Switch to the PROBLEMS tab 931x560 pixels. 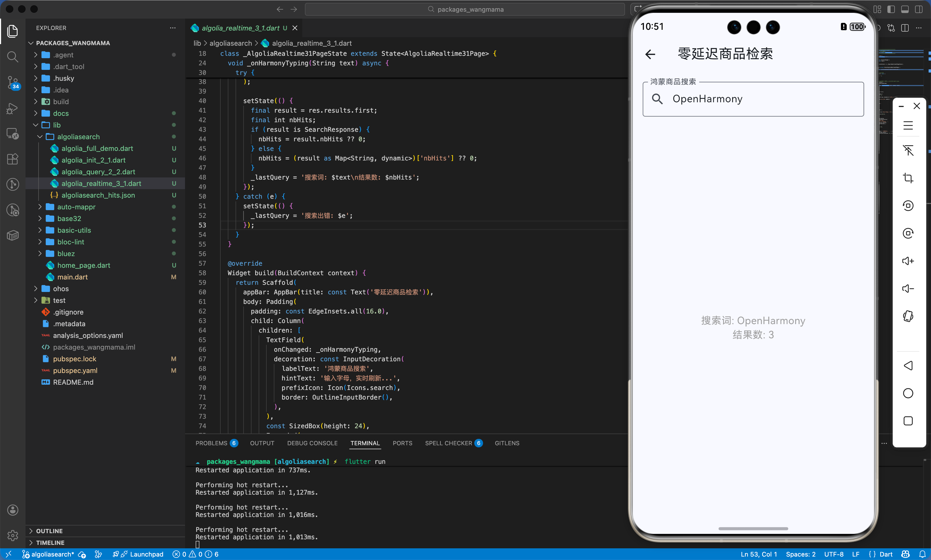pyautogui.click(x=211, y=443)
